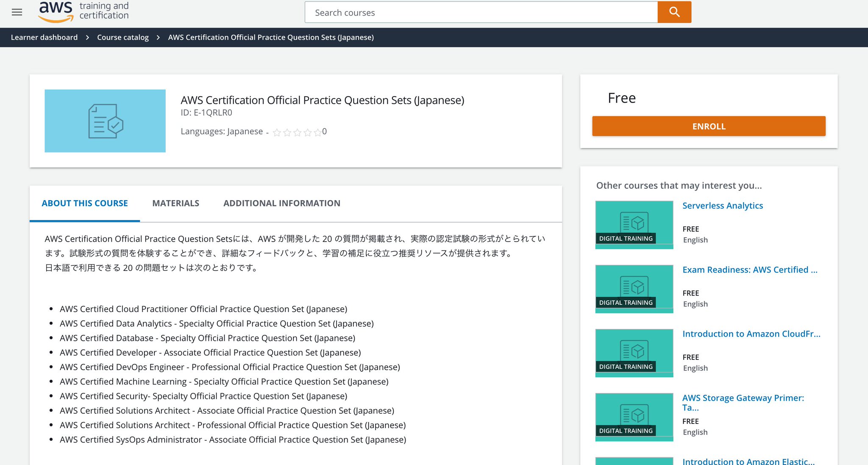Click chevron after Learner dashboard breadcrumb
Screen dimensions: 868x465
tap(87, 37)
